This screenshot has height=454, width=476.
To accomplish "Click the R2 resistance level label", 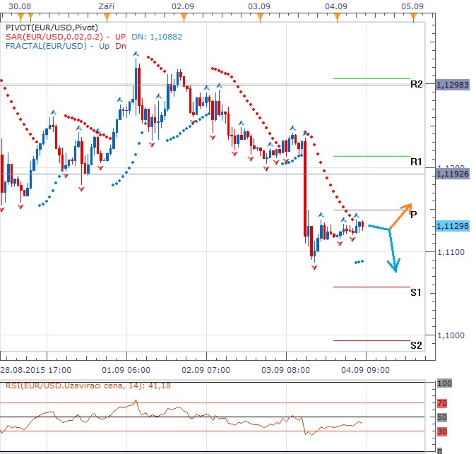I will pos(417,84).
